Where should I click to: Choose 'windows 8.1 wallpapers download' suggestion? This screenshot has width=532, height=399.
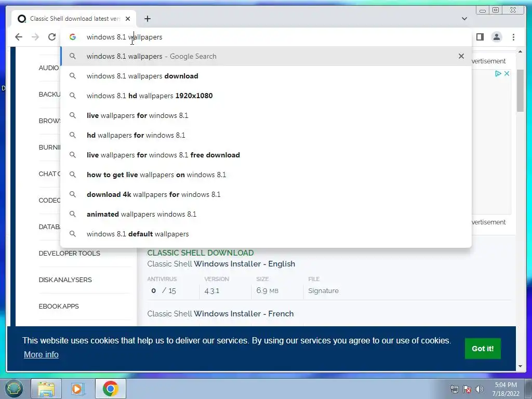(266, 76)
